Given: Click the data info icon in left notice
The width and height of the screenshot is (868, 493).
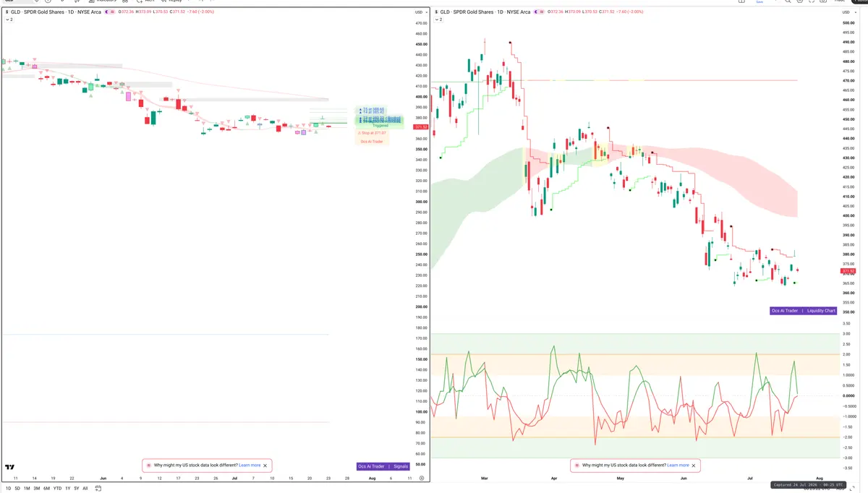Looking at the screenshot, I should 149,466.
